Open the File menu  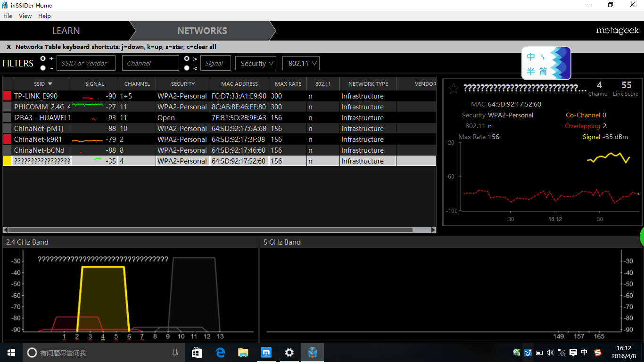pyautogui.click(x=8, y=16)
